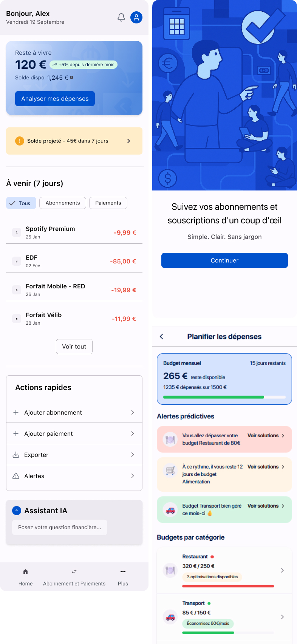Open the user profile avatar
The width and height of the screenshot is (297, 644).
tap(136, 17)
